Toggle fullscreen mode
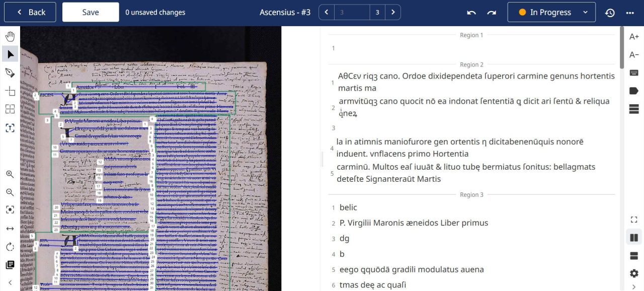644x291 pixels. click(x=634, y=220)
